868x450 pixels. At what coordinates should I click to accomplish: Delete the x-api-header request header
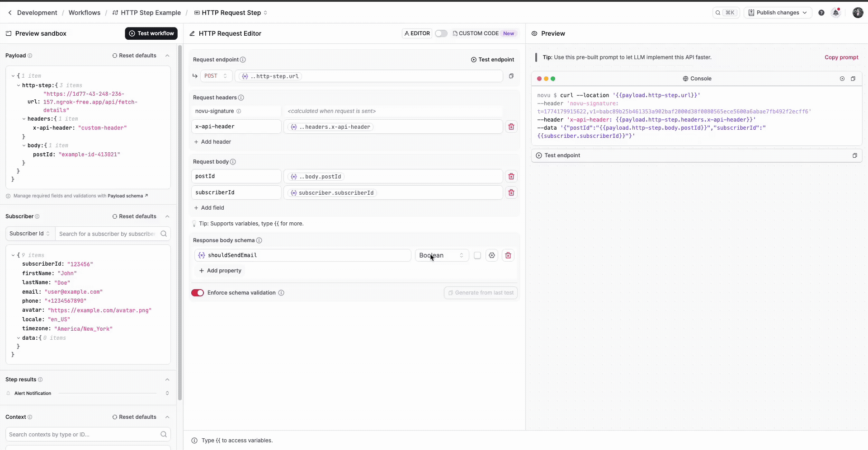click(511, 127)
